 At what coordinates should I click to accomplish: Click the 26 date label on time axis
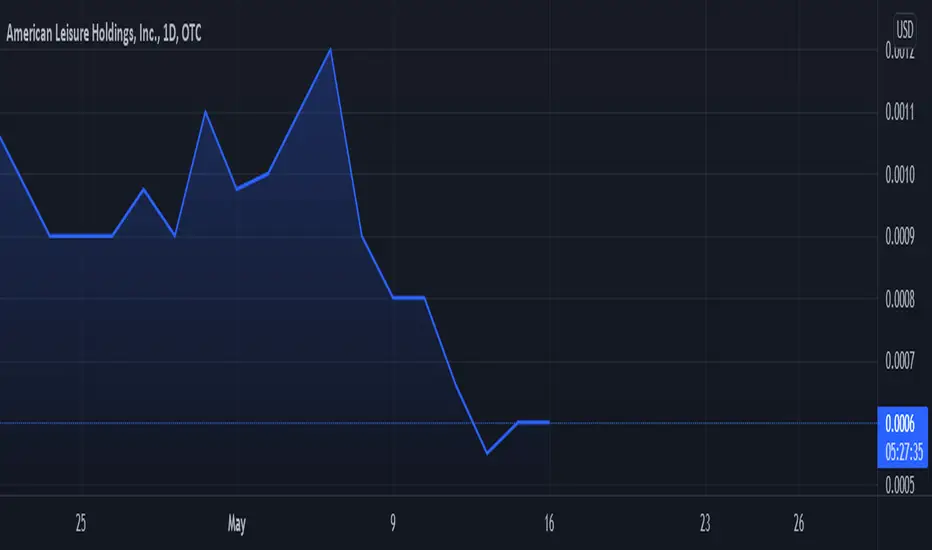[799, 523]
